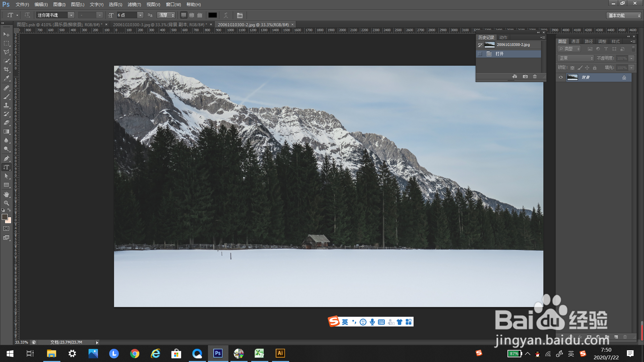Switch to the 通道 tab
The image size is (644, 362).
[576, 42]
